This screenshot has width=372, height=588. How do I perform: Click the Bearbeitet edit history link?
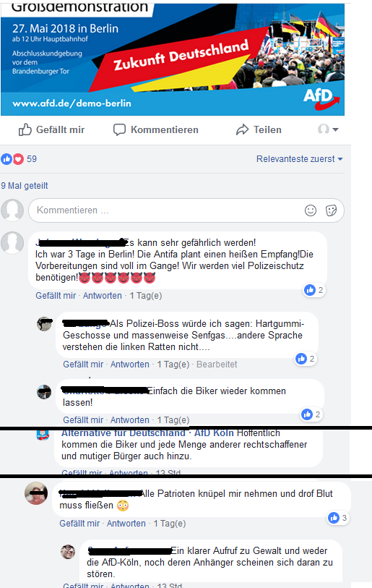click(217, 364)
